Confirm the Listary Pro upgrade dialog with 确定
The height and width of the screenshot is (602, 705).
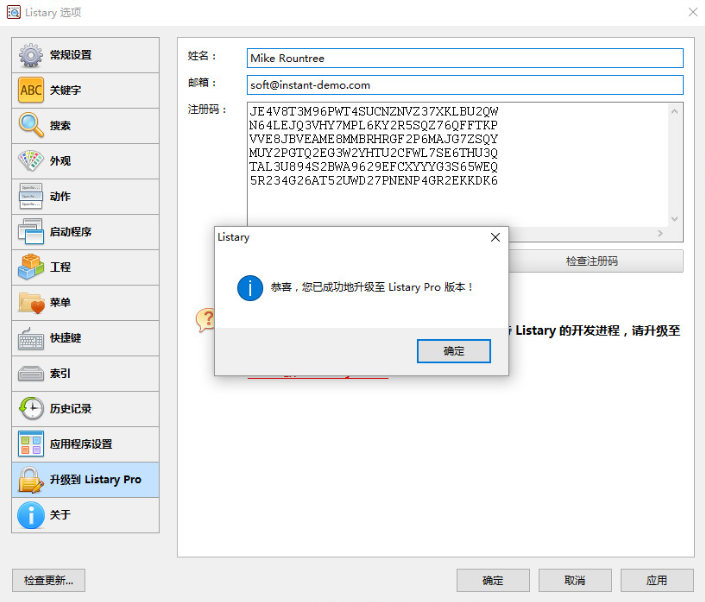tap(454, 351)
